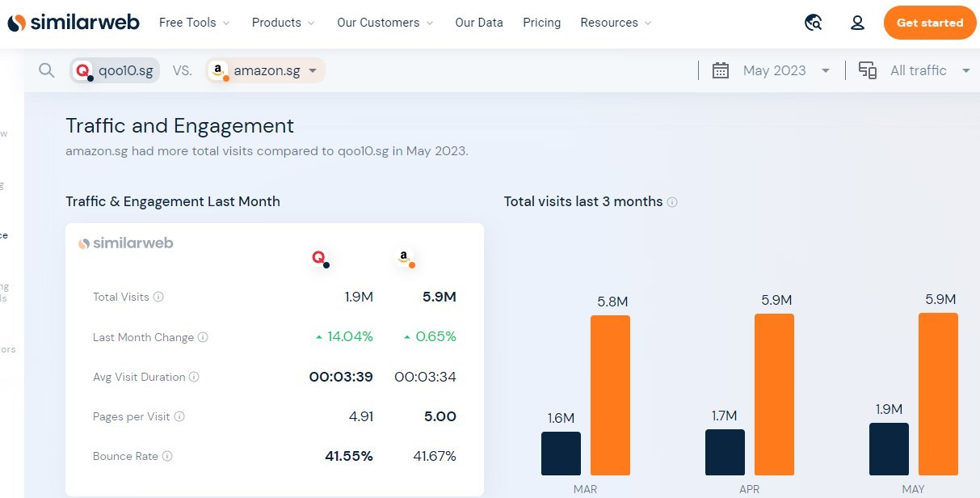The image size is (980, 498).
Task: Click the VS. label between sites
Action: click(183, 71)
